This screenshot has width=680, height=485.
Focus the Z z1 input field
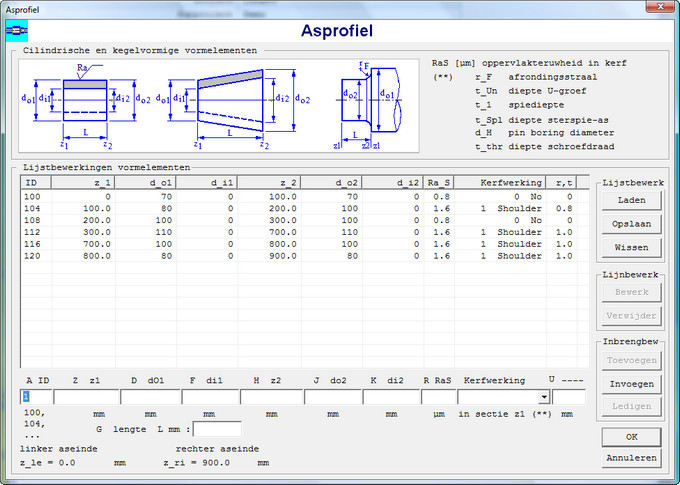point(86,397)
